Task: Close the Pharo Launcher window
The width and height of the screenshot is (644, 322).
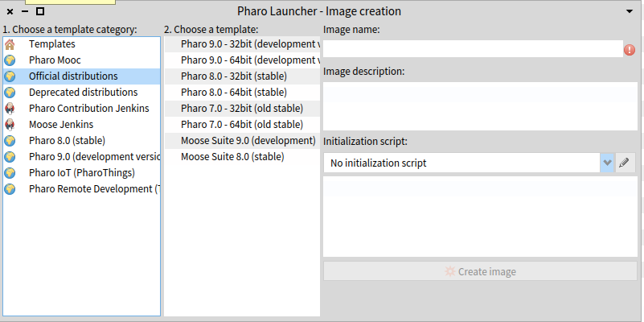Action: 10,11
